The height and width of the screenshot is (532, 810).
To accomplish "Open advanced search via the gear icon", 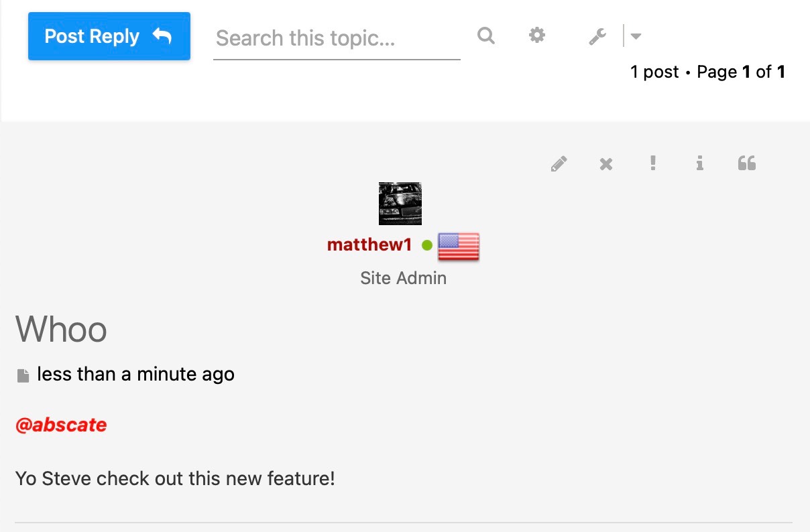I will click(537, 36).
